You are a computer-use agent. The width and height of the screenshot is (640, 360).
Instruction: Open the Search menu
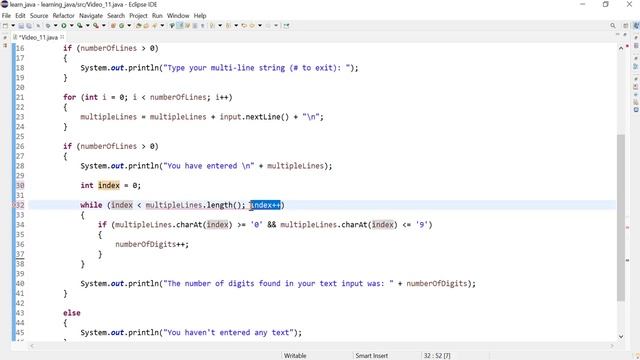click(116, 16)
